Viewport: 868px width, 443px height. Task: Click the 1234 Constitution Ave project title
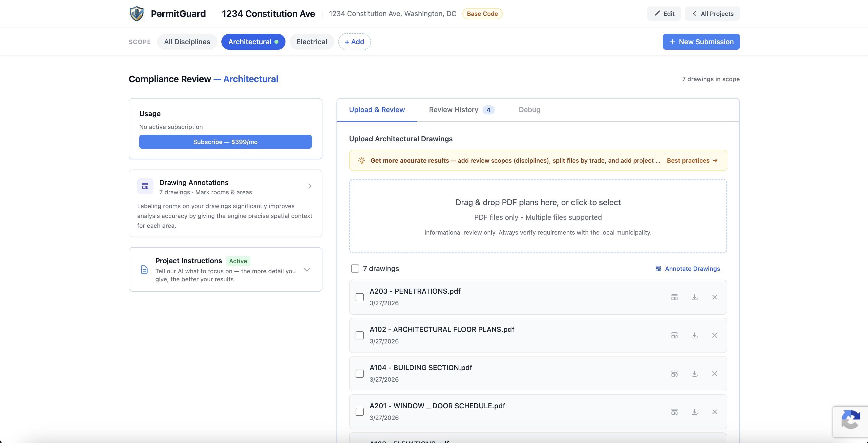(x=268, y=14)
